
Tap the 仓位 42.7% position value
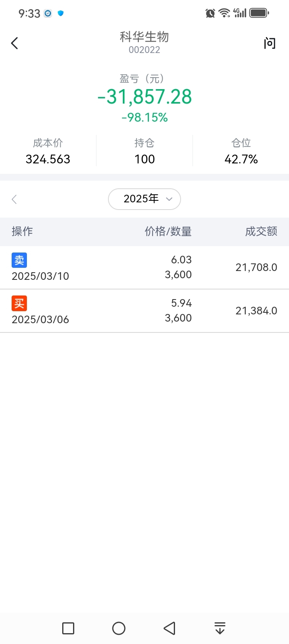coord(241,159)
